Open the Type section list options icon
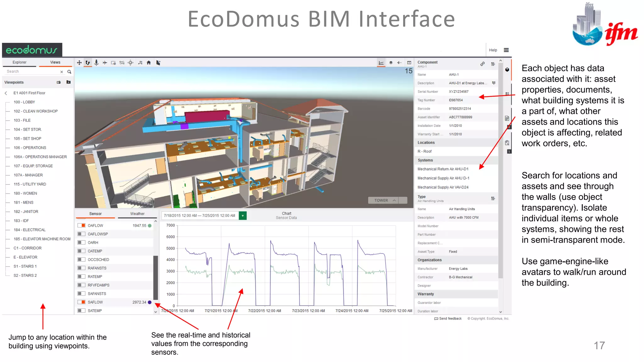The height and width of the screenshot is (362, 644). point(493,198)
